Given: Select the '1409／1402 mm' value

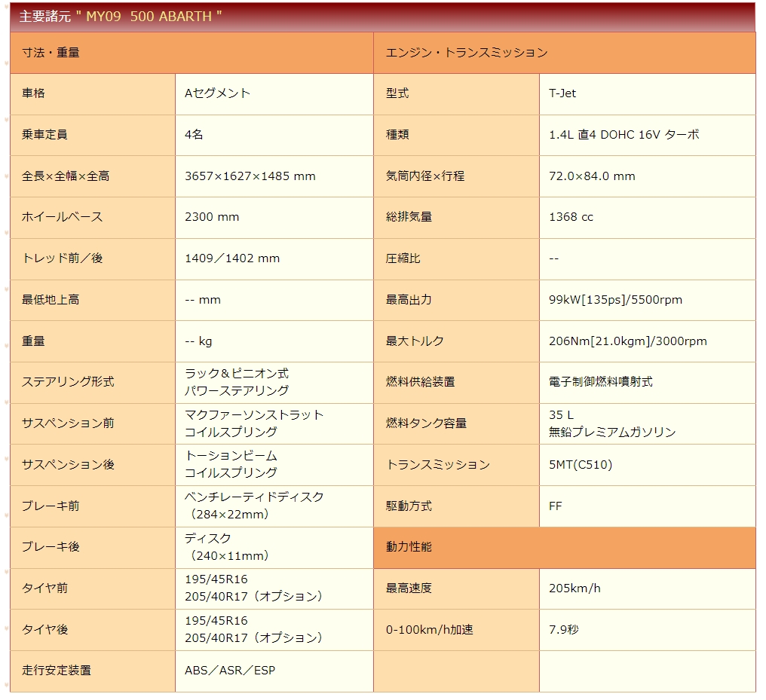Looking at the screenshot, I should [x=232, y=258].
